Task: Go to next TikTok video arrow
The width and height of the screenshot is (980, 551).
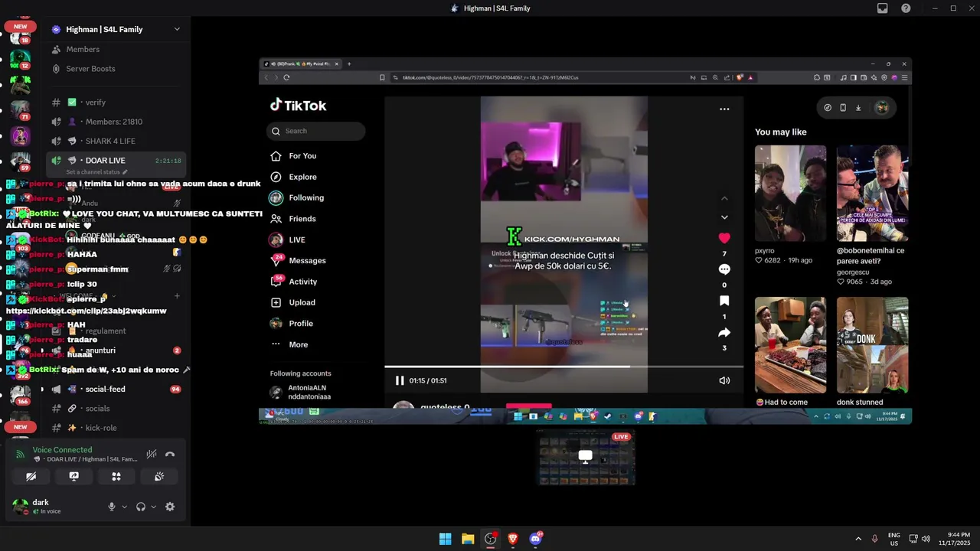Action: (724, 217)
